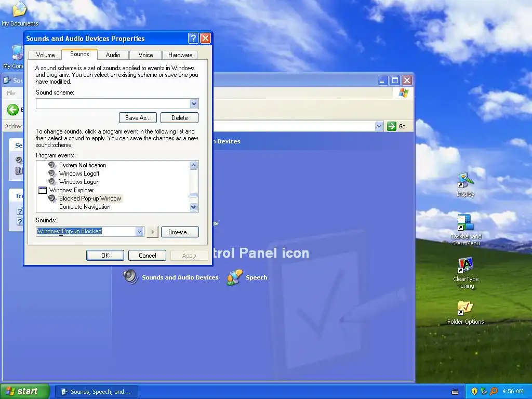532x399 pixels.
Task: Open the Audio tab
Action: (113, 55)
